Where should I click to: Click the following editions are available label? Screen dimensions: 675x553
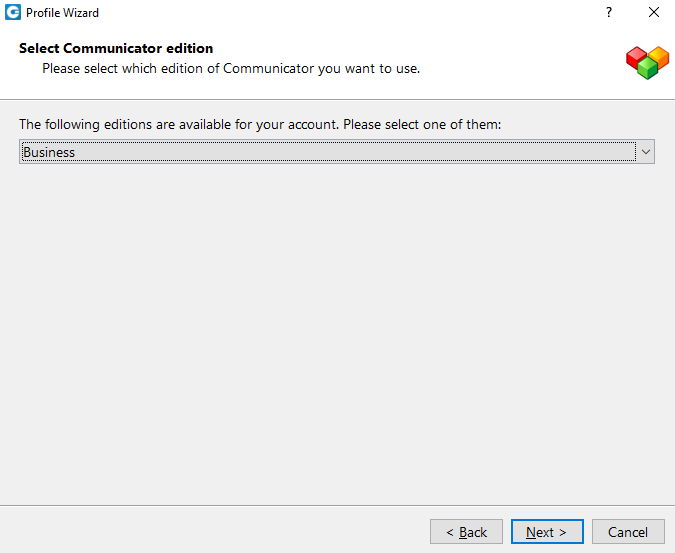coord(260,124)
